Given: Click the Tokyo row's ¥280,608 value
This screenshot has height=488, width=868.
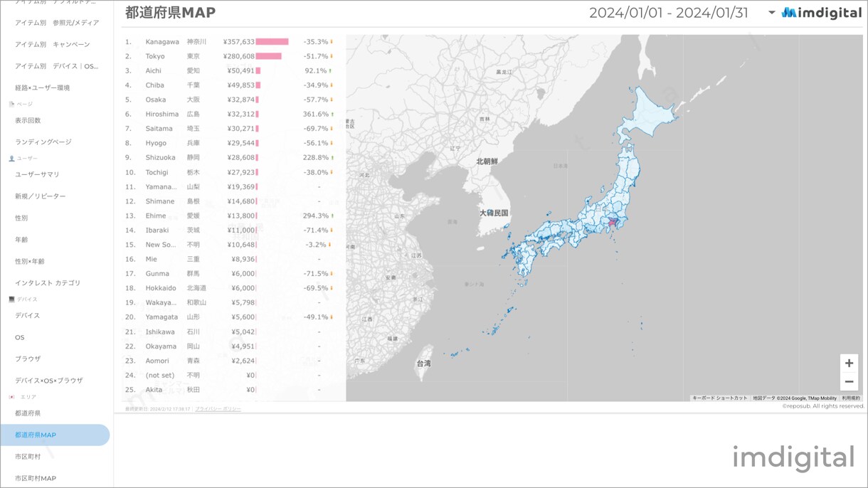Looking at the screenshot, I should pos(238,56).
